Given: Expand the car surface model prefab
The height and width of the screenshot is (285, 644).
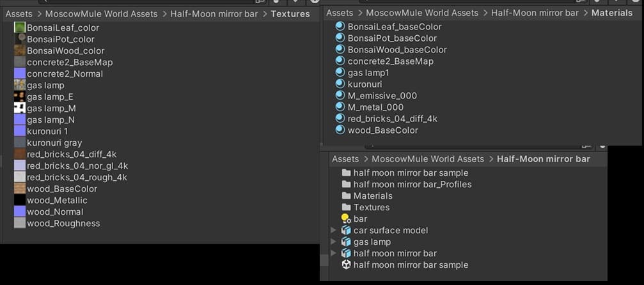Looking at the screenshot, I should [333, 230].
